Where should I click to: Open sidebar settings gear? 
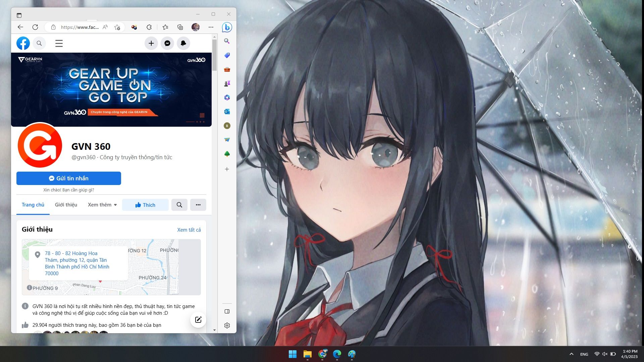coord(227,325)
